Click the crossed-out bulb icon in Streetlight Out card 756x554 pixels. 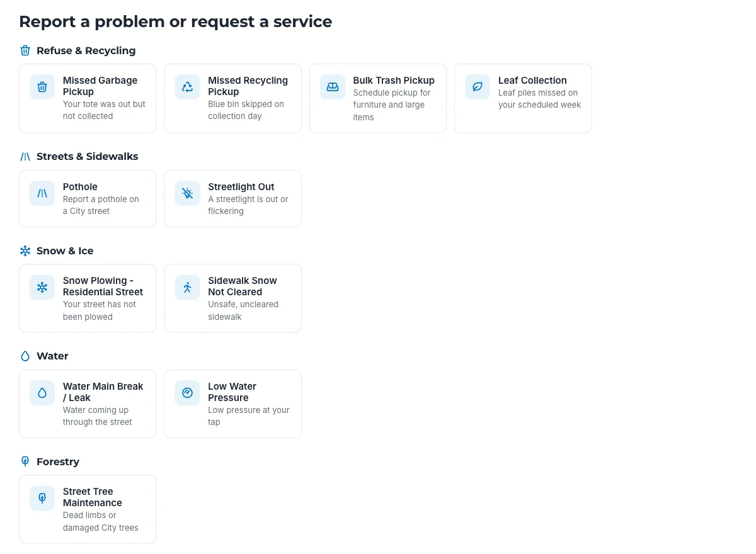187,193
